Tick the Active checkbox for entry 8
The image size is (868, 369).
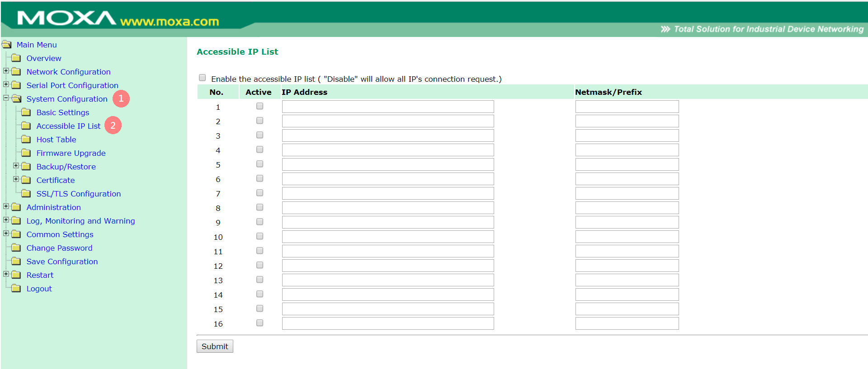click(259, 207)
